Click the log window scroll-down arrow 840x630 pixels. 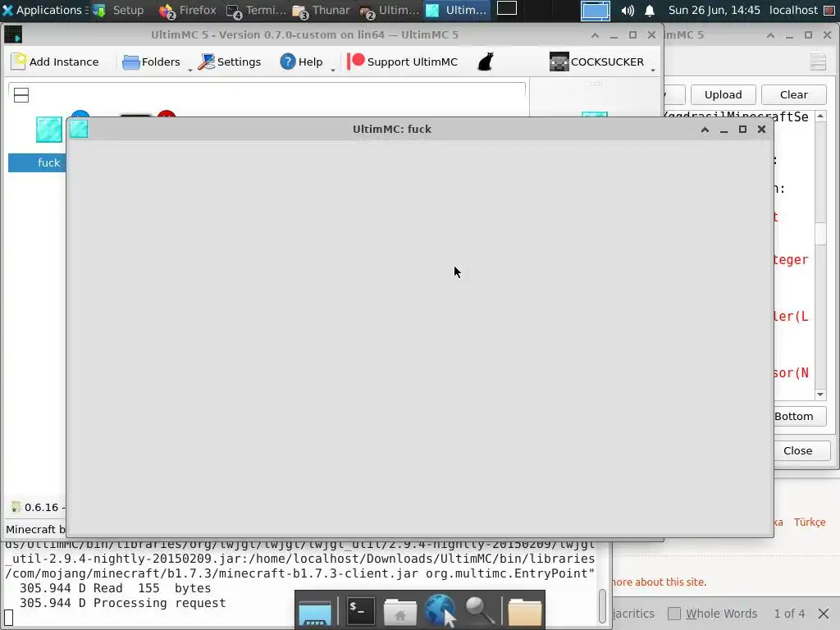(x=820, y=395)
